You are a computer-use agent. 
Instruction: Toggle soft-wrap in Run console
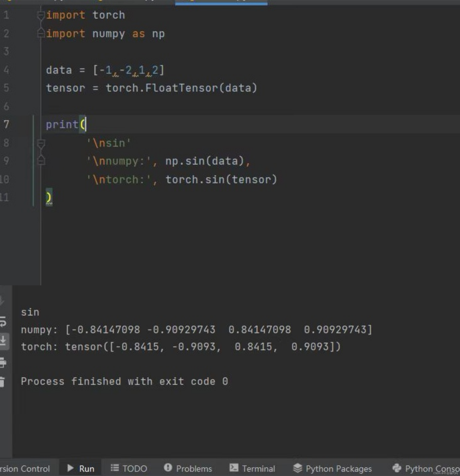[x=3, y=322]
